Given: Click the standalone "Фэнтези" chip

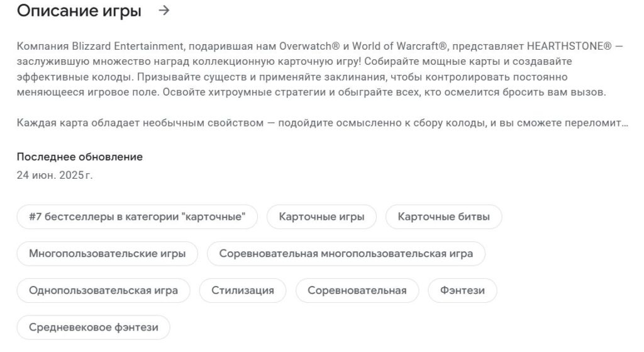Looking at the screenshot, I should [x=462, y=291].
